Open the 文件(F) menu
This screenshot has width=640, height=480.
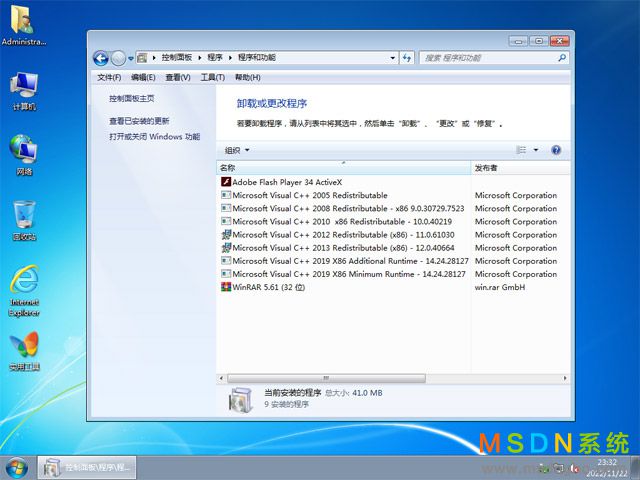(x=109, y=77)
